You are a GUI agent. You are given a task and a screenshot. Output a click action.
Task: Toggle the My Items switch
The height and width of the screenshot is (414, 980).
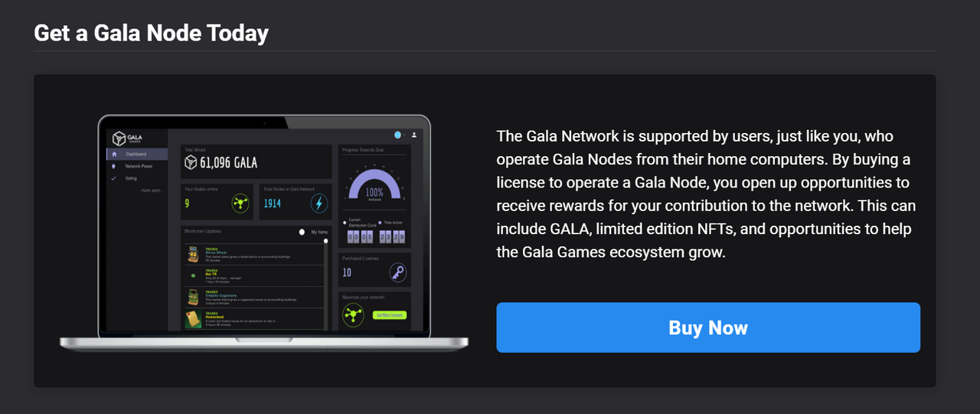tap(302, 232)
